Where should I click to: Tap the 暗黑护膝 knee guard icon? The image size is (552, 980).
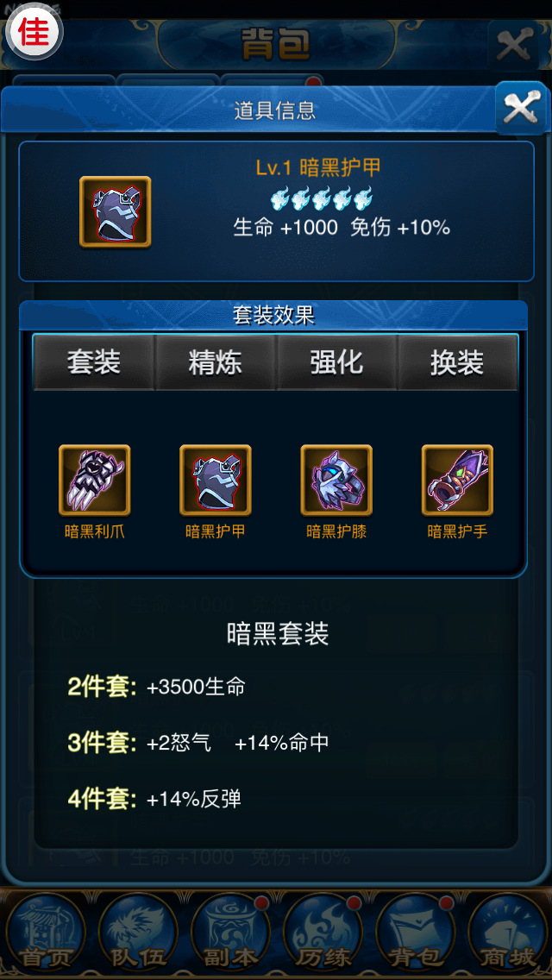(x=336, y=480)
